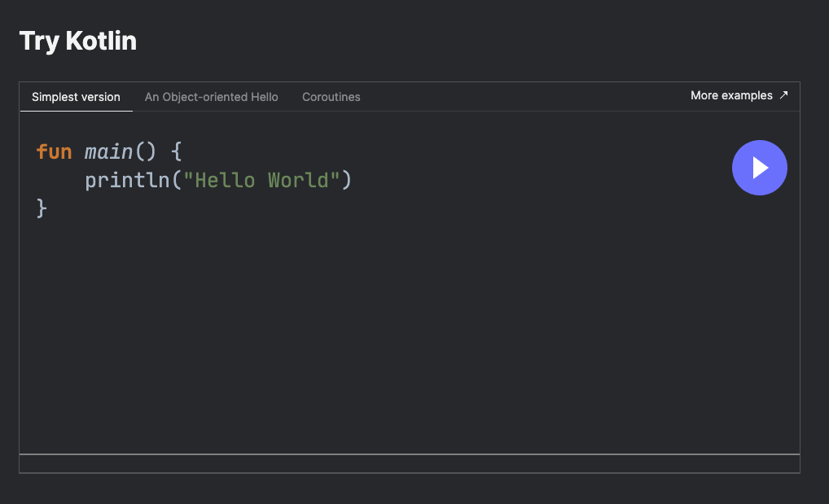Image resolution: width=829 pixels, height=504 pixels.
Task: Click the external arrow icon beside More examples
Action: tap(783, 94)
